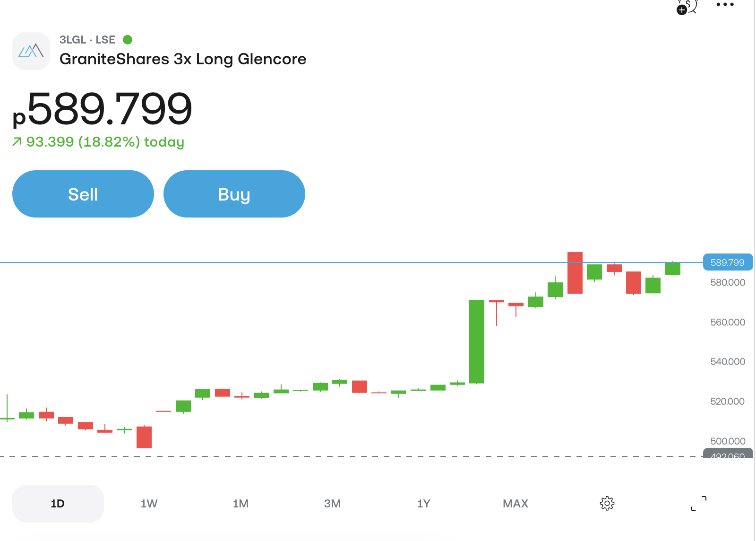Click the large red candle at chart peak
The width and height of the screenshot is (756, 541).
(x=575, y=273)
